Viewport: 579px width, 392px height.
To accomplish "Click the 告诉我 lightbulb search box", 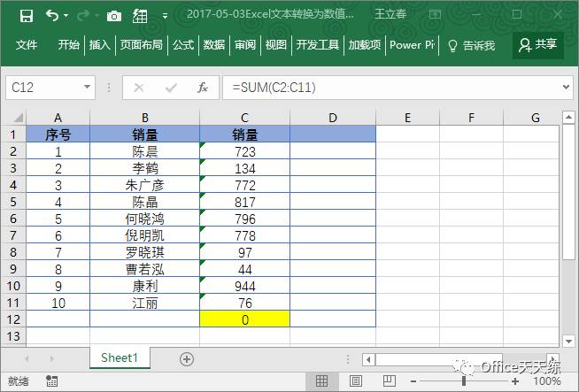I will [471, 45].
